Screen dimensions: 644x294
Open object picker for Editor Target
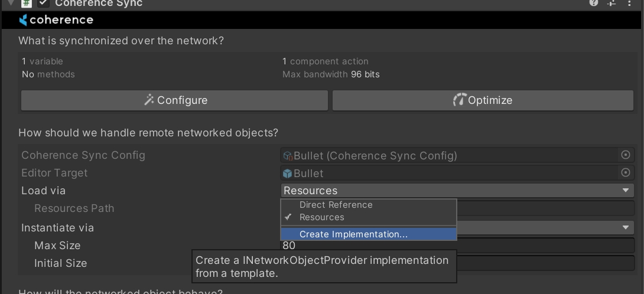tap(626, 173)
